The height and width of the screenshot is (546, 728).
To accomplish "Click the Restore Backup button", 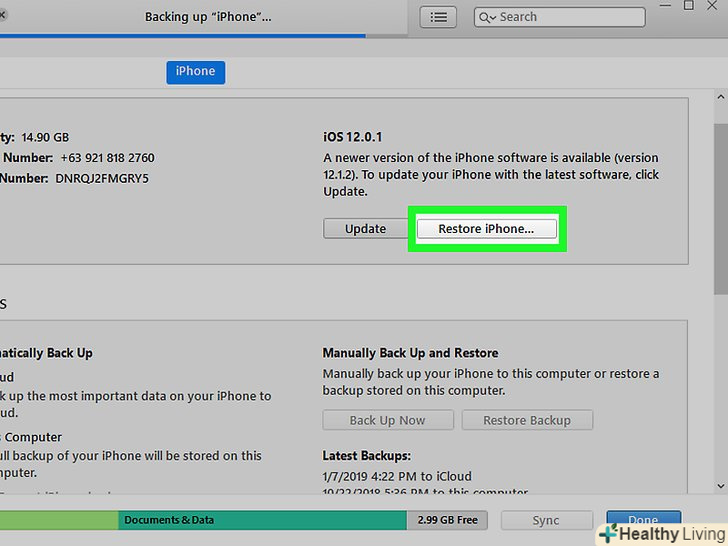I will (x=527, y=420).
